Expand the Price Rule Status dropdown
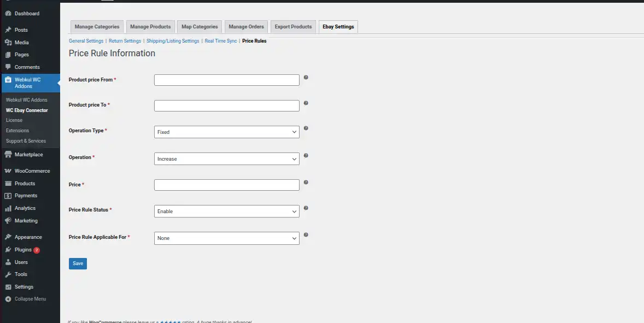 [x=226, y=211]
